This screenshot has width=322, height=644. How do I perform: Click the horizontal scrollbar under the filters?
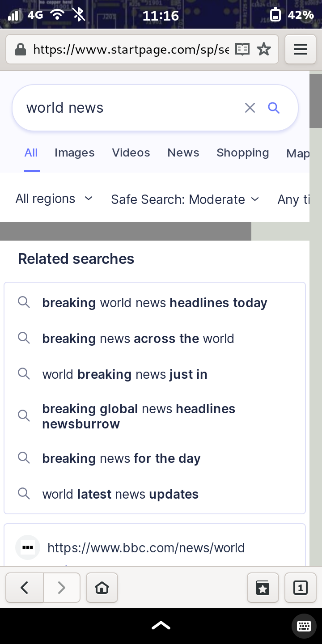click(x=126, y=231)
